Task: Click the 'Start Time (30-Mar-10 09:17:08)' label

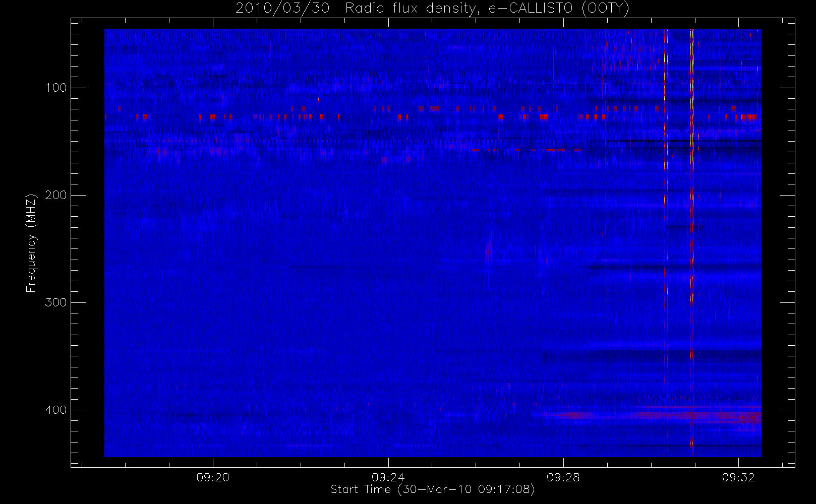Action: point(432,489)
